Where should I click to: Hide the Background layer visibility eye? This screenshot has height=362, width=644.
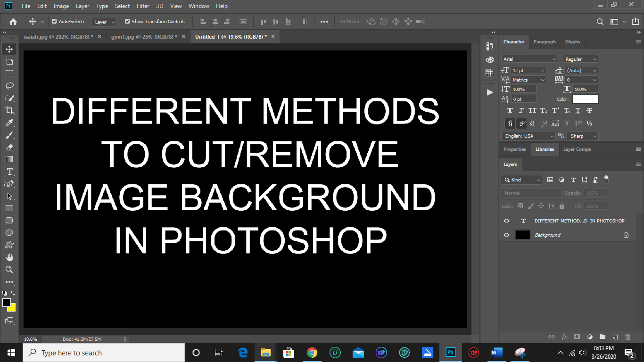506,235
